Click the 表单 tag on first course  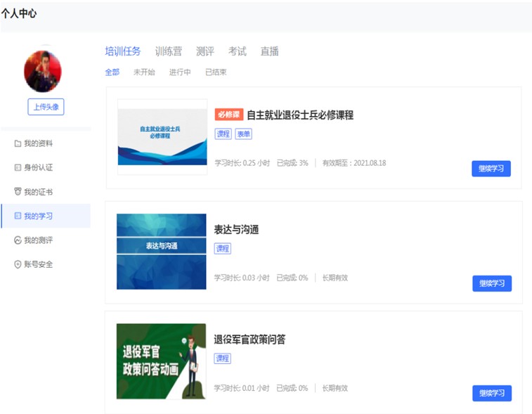(243, 134)
